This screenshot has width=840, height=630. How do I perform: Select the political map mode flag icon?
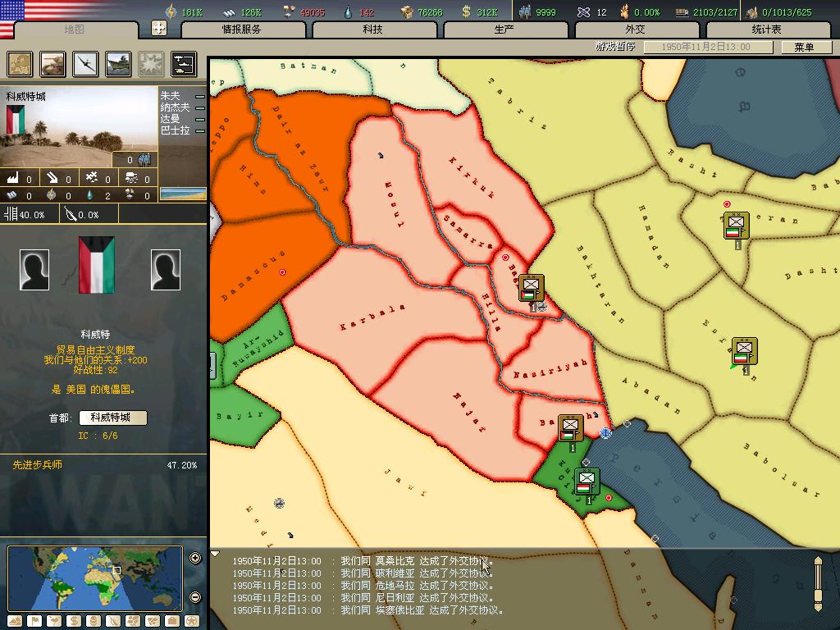(34, 621)
